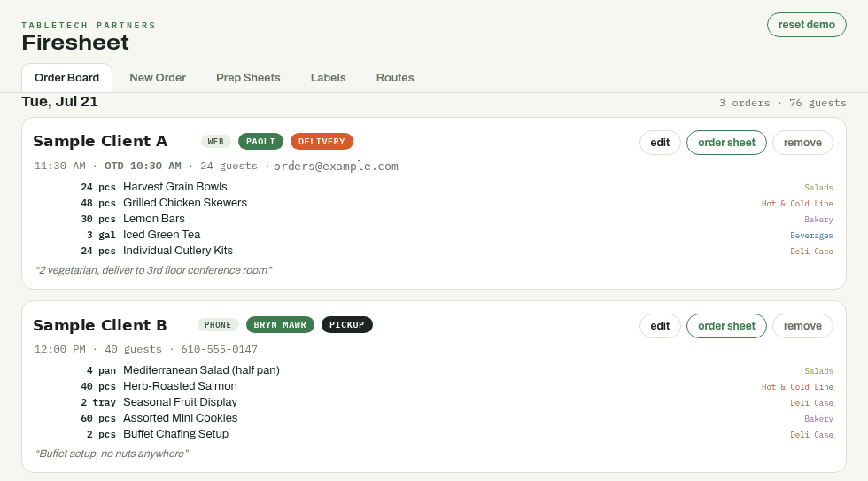
Task: Select Mediterranean Salad (half pan) item
Action: 202,370
